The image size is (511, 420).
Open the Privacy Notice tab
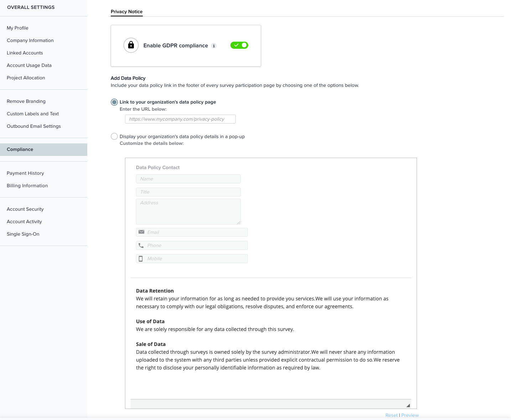coord(126,12)
